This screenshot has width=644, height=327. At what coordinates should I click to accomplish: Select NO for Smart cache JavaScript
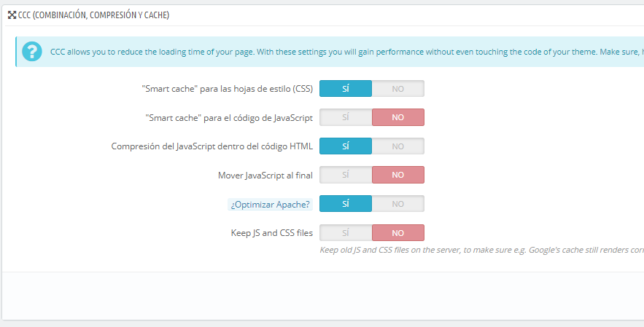coord(397,117)
